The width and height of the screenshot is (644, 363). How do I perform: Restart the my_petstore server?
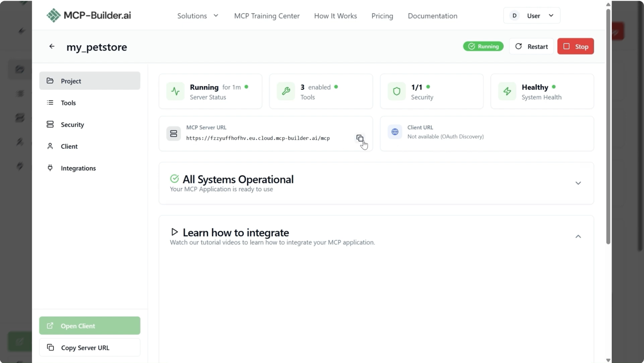point(531,47)
